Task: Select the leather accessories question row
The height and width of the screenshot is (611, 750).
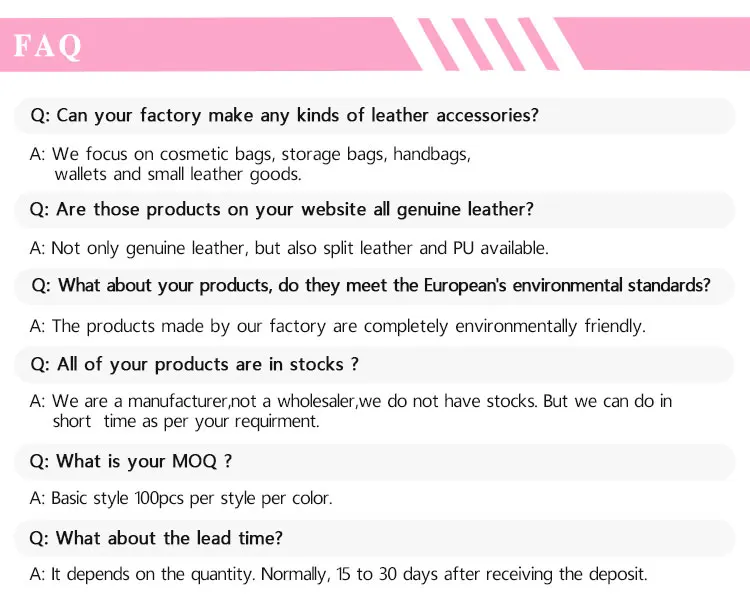Action: (375, 116)
